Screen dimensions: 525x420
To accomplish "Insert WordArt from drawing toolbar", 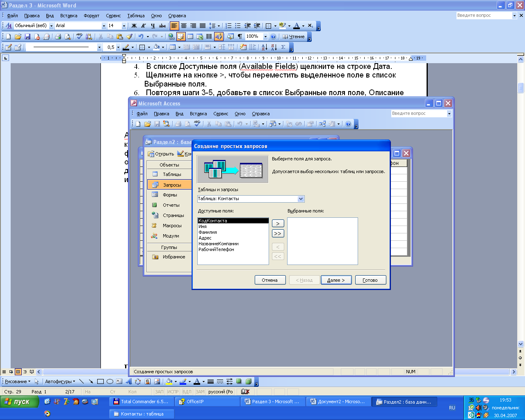I will [128, 381].
